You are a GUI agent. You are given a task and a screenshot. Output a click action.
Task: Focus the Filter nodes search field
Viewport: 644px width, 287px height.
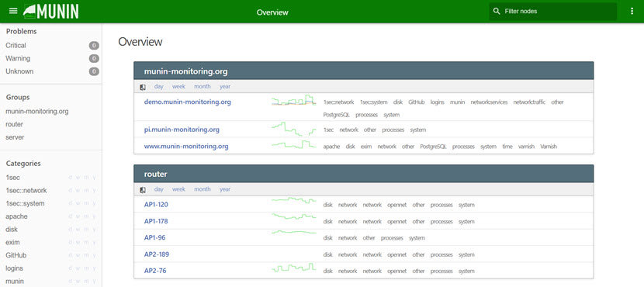point(552,11)
